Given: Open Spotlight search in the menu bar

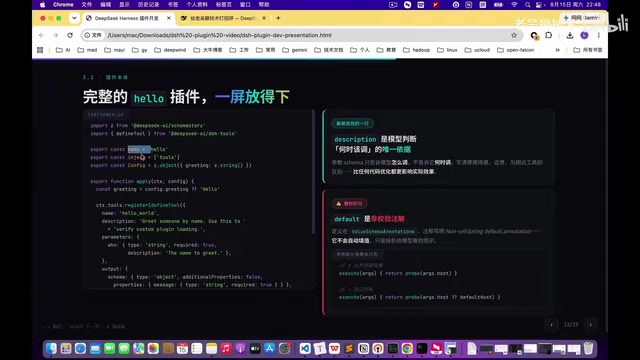Looking at the screenshot, I should coord(527,4).
